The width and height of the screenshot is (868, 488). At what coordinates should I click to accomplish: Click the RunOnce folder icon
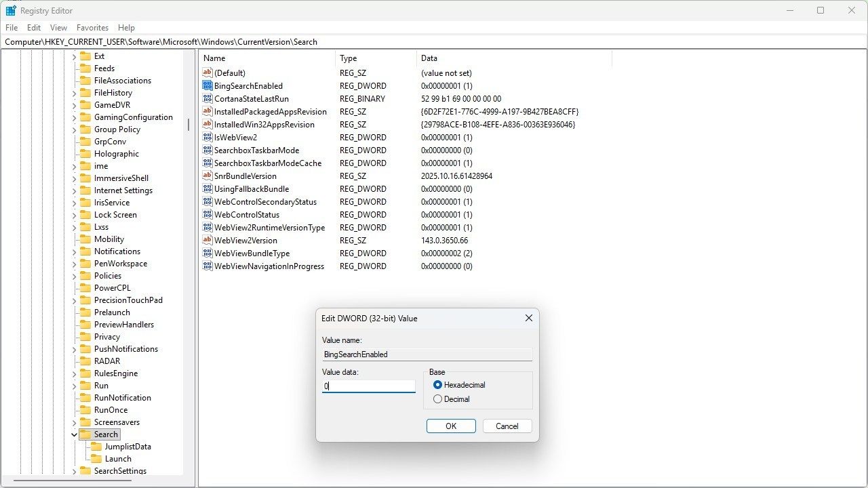pos(85,410)
